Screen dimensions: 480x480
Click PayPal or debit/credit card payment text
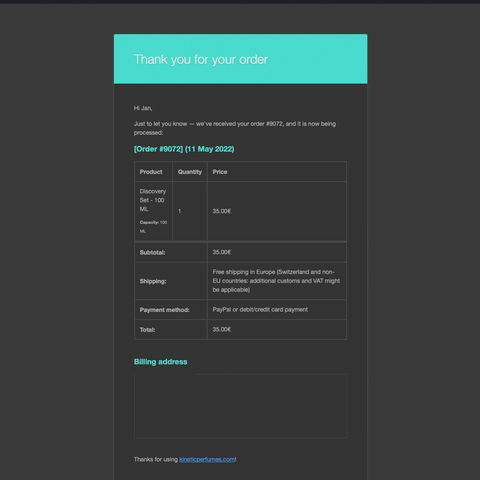[260, 309]
